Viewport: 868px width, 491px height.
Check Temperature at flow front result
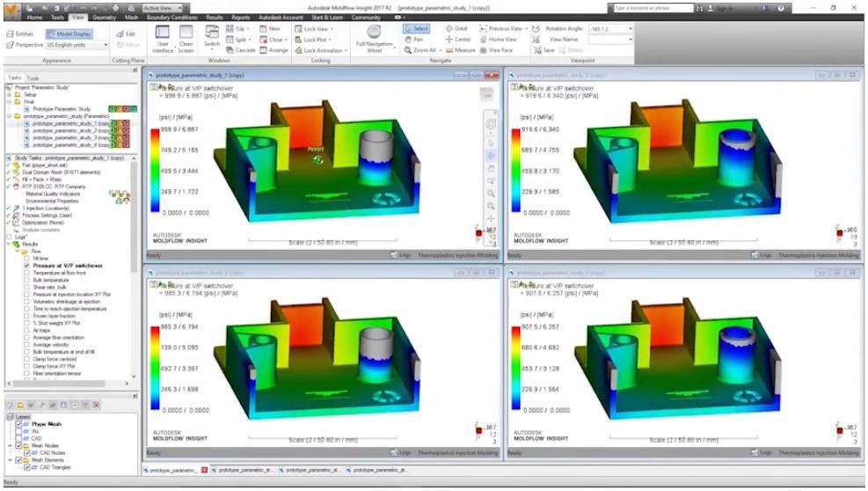click(26, 273)
